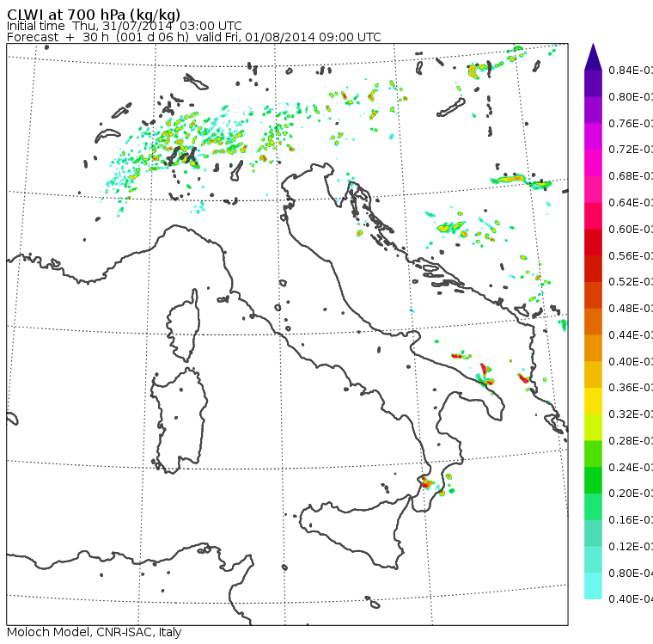
Task: Click the title text "CLWI at 700 hPa (kg/kg)"
Action: tap(94, 14)
